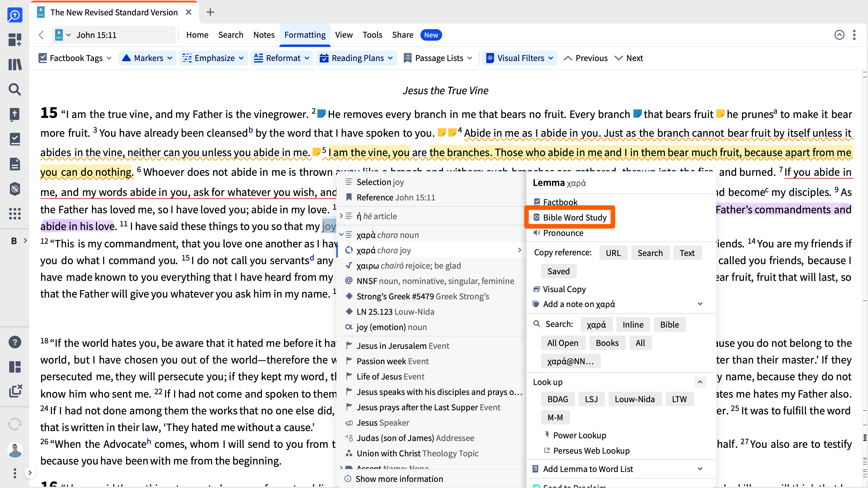The width and height of the screenshot is (868, 488).
Task: Open the Layouts icon in sidebar
Action: (15, 367)
